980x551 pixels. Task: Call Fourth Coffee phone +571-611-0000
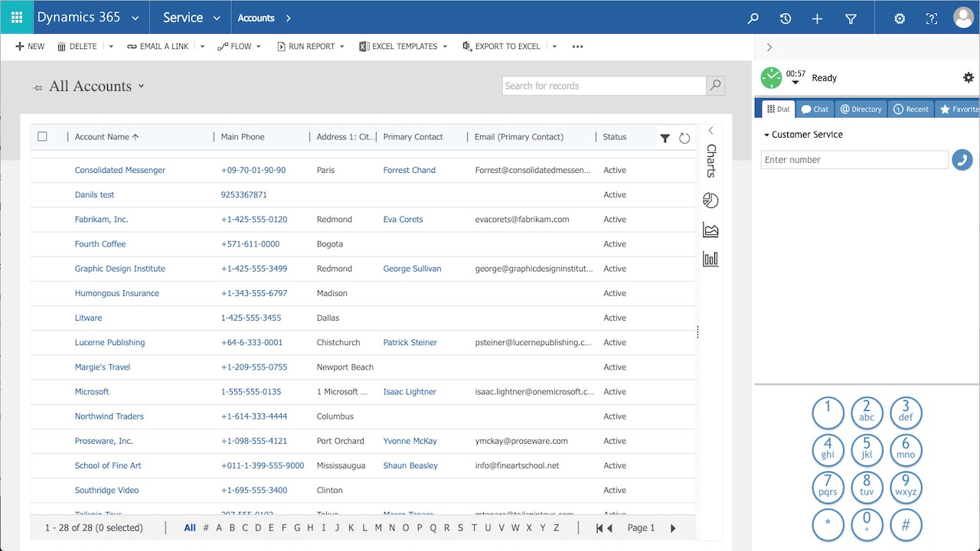250,244
